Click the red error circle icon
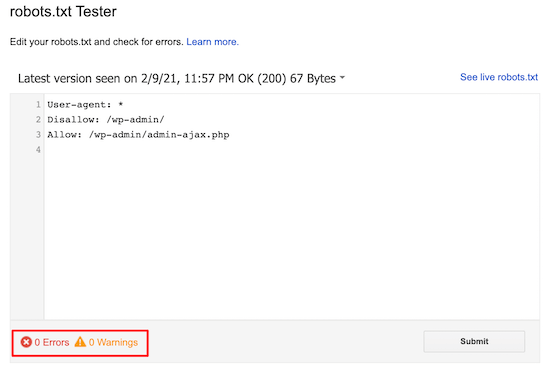This screenshot has height=372, width=550. click(x=26, y=342)
